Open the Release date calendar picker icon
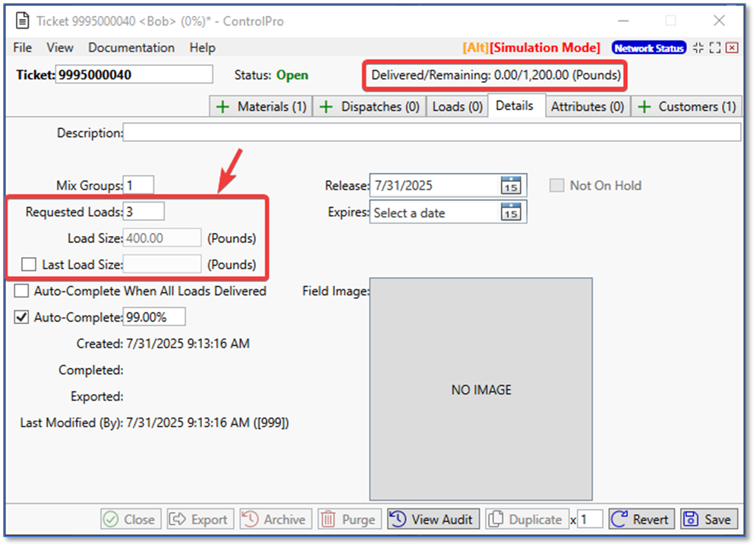The image size is (756, 547). (x=511, y=185)
